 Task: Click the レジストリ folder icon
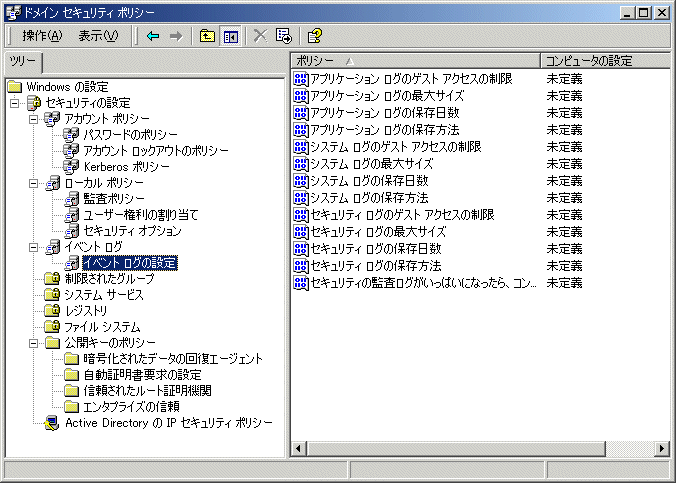[52, 311]
